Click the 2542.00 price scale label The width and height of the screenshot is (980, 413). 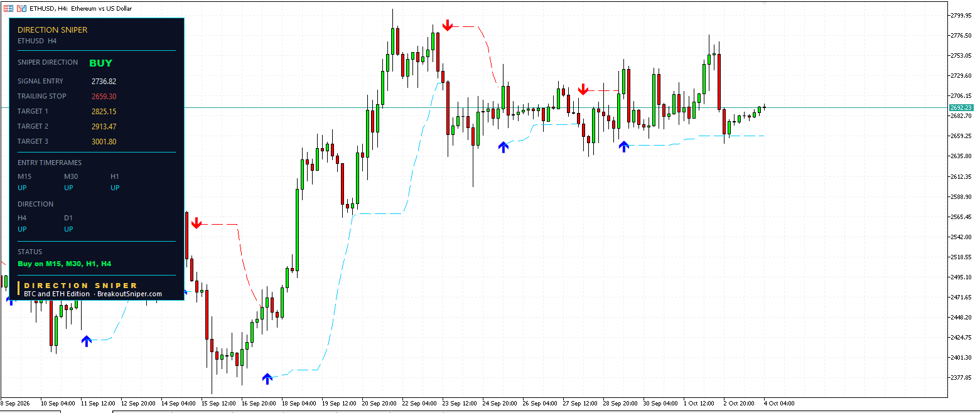(x=961, y=237)
